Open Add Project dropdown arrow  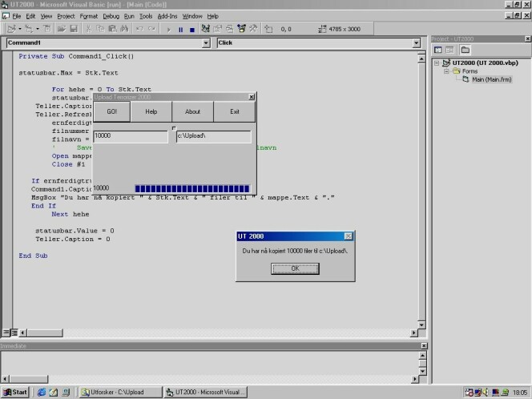pyautogui.click(x=20, y=29)
